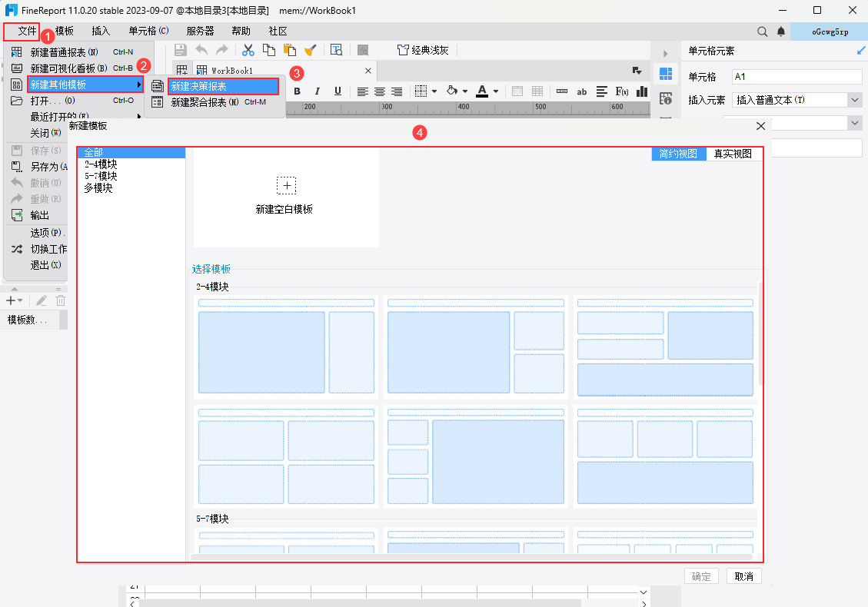
Task: Click the ab text insert icon
Action: 582,92
